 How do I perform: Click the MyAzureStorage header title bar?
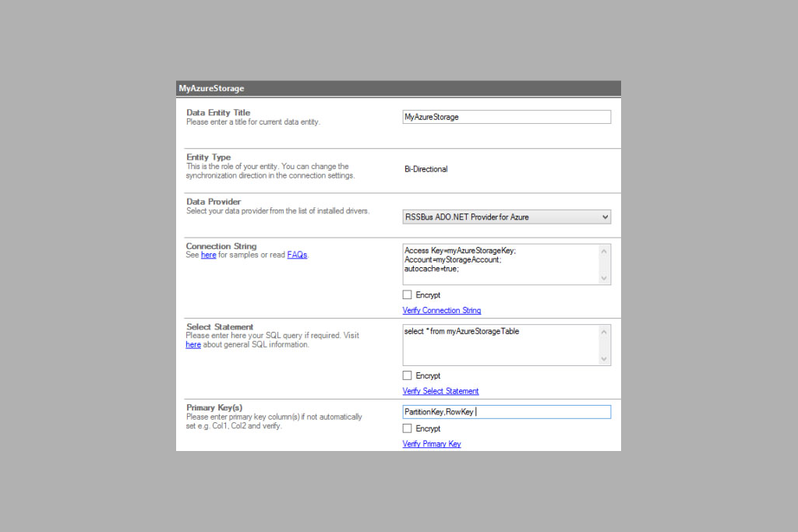click(x=398, y=89)
